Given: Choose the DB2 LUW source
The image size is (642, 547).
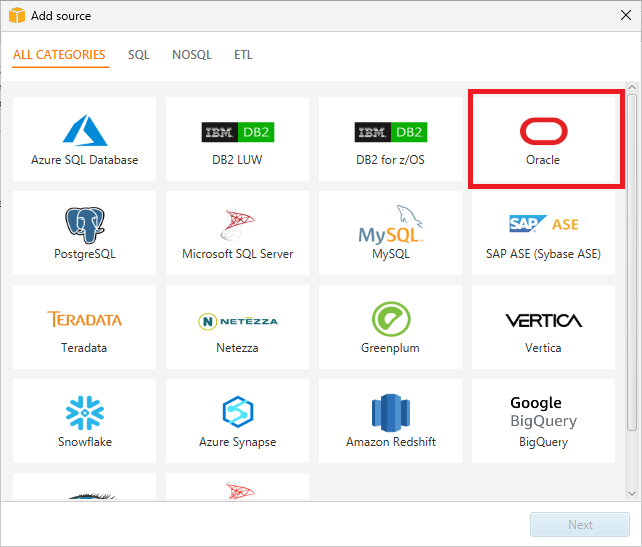Looking at the screenshot, I should click(x=238, y=139).
